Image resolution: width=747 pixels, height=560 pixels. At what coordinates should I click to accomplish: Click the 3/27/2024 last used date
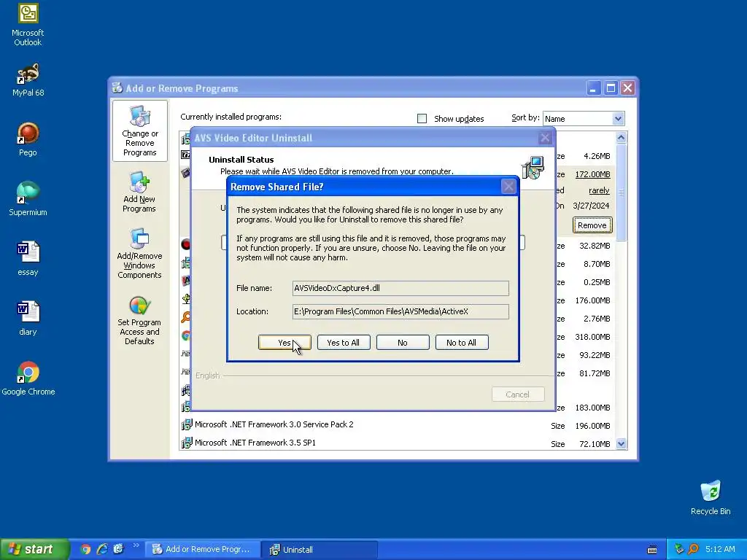click(591, 206)
